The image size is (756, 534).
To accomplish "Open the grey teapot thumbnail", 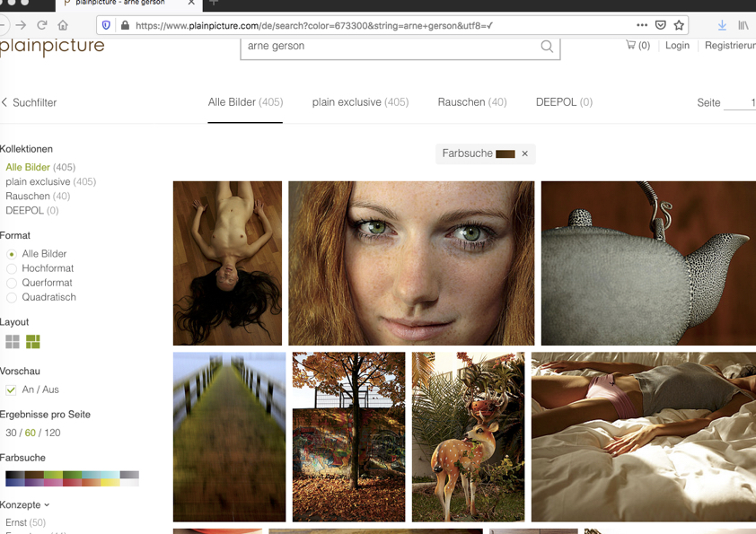I will [x=648, y=263].
